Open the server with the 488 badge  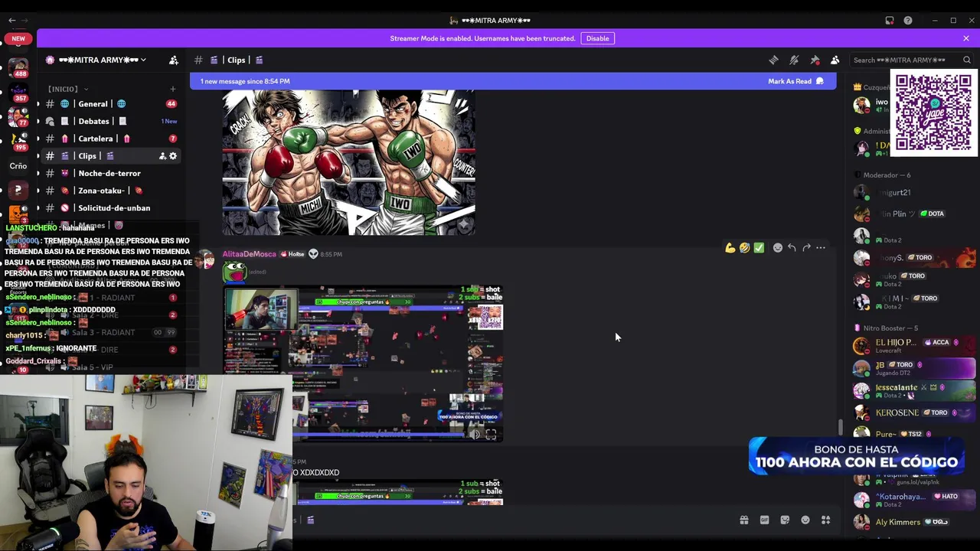click(18, 69)
